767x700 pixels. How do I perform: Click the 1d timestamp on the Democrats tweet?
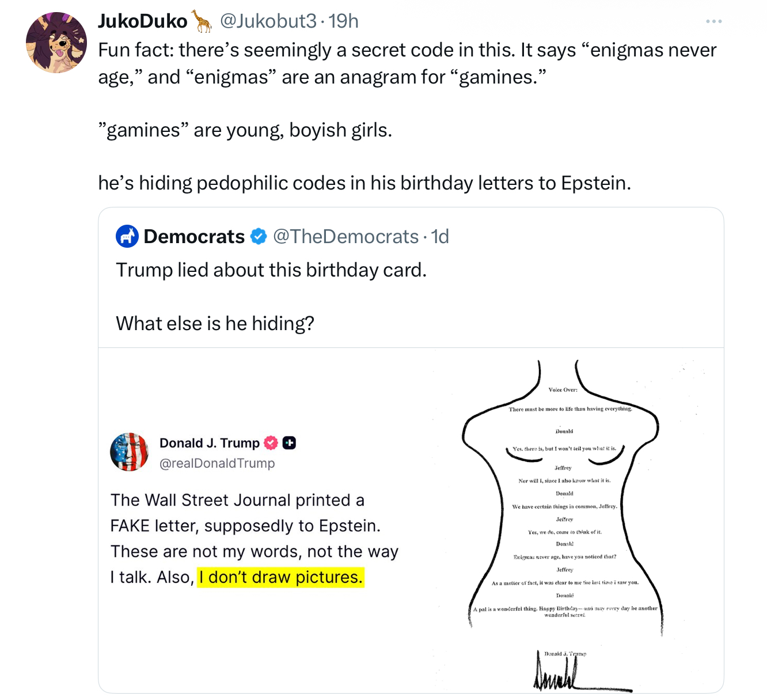[x=440, y=236]
